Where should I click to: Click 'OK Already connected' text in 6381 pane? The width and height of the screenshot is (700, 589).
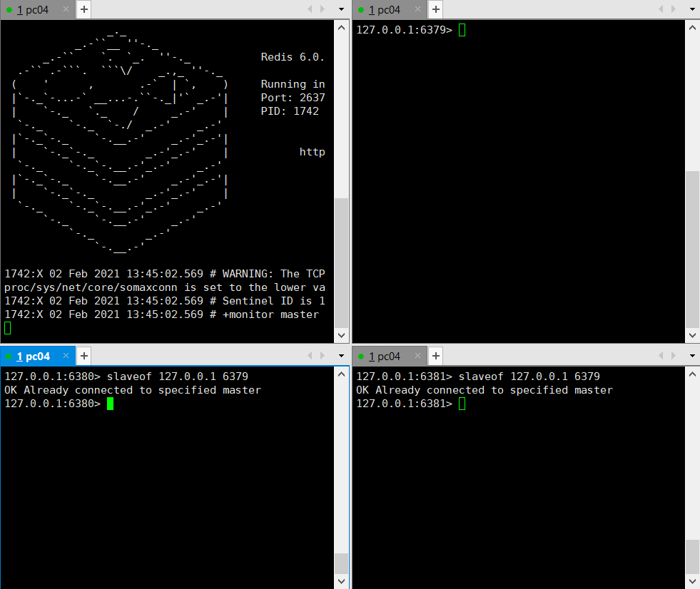click(x=485, y=390)
